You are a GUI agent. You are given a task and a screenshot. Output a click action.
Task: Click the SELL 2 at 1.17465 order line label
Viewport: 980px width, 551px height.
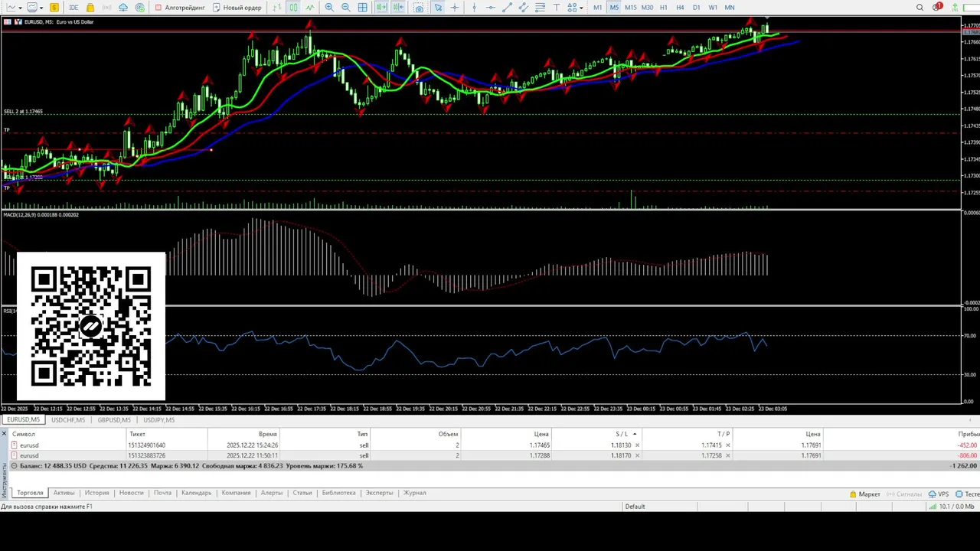(x=23, y=112)
